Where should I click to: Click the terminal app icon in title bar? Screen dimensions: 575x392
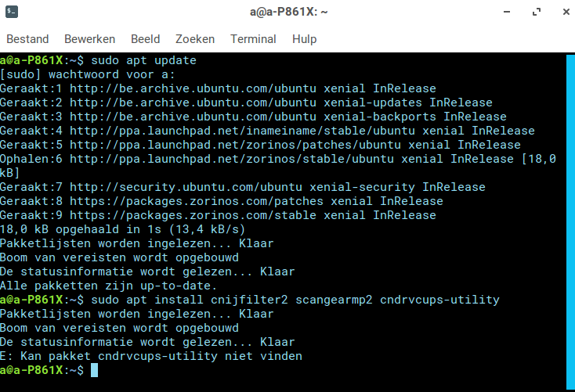(x=12, y=12)
